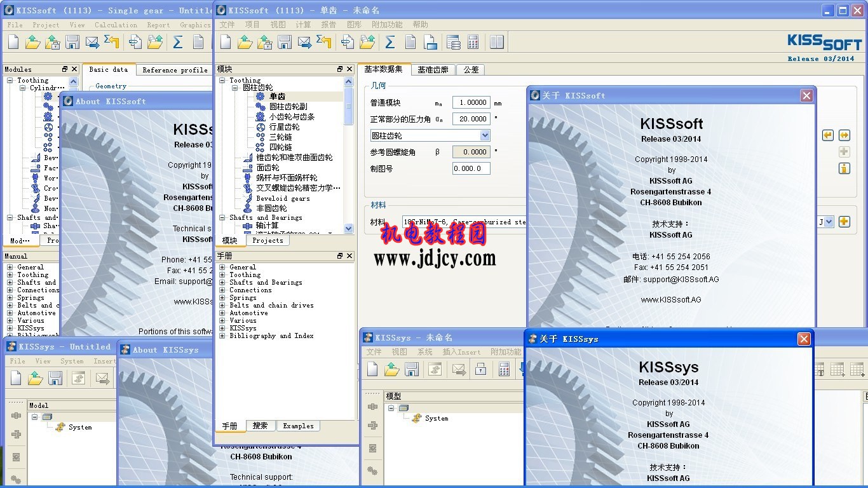
Task: Open the 帮助 menu in Chinese KISSsoft
Action: pos(420,25)
